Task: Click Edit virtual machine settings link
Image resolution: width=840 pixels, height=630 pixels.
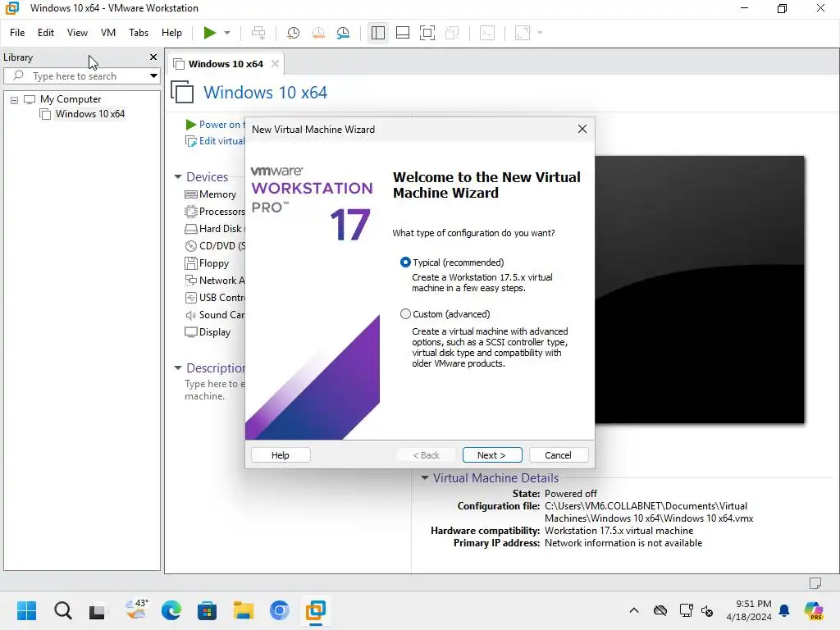Action: 221,141
